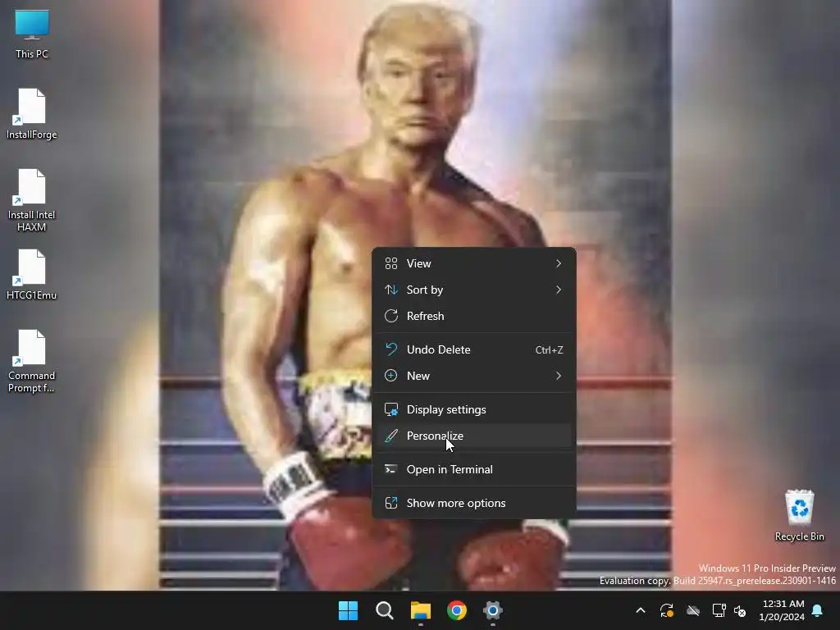
Task: Launch Google Chrome from taskbar
Action: pyautogui.click(x=457, y=610)
